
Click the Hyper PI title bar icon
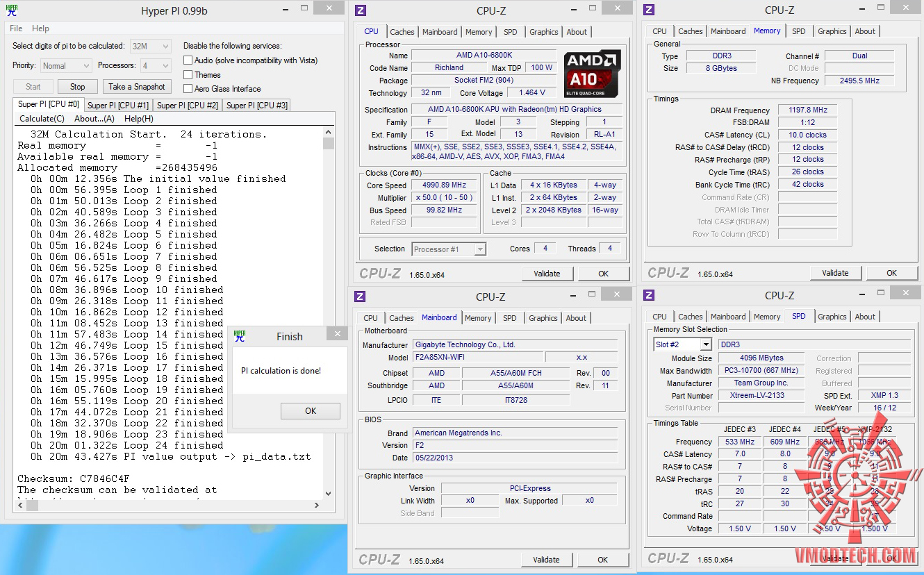(12, 10)
